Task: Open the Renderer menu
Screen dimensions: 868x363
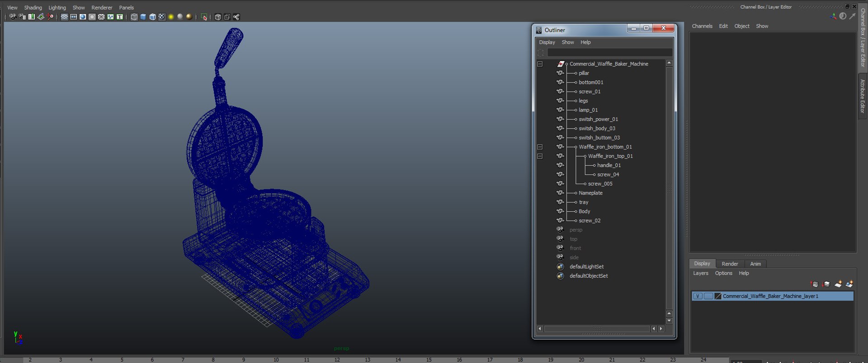Action: point(102,8)
